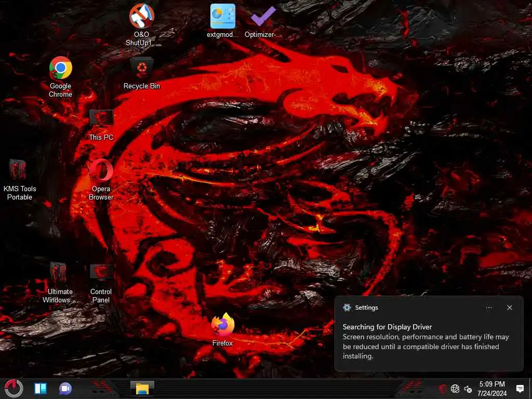
Task: Dismiss the Settings notification with X
Action: pyautogui.click(x=510, y=308)
